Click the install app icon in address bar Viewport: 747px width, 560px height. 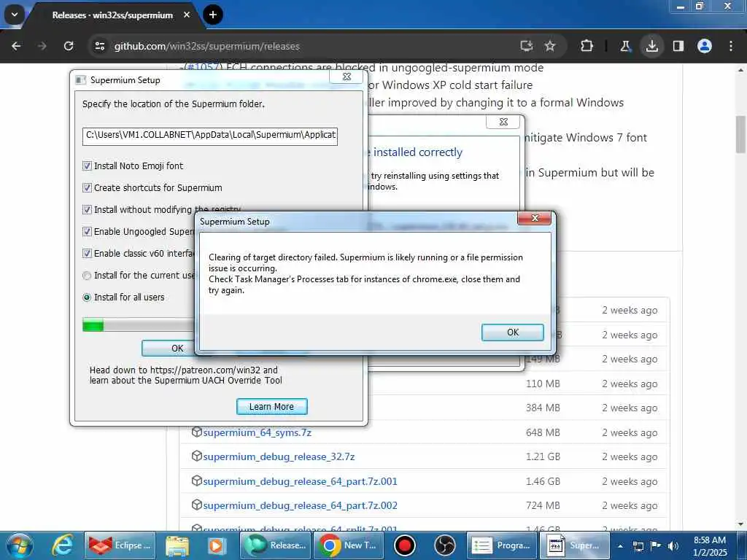tap(527, 46)
